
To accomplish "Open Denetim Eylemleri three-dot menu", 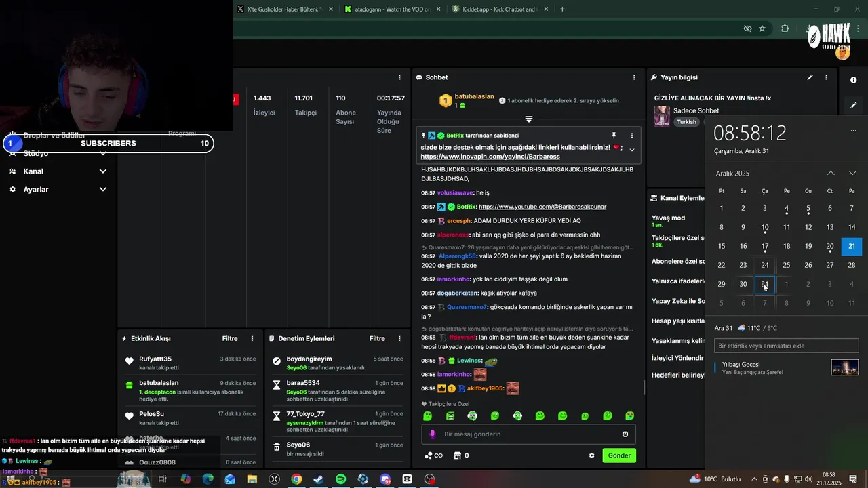I will pos(399,338).
